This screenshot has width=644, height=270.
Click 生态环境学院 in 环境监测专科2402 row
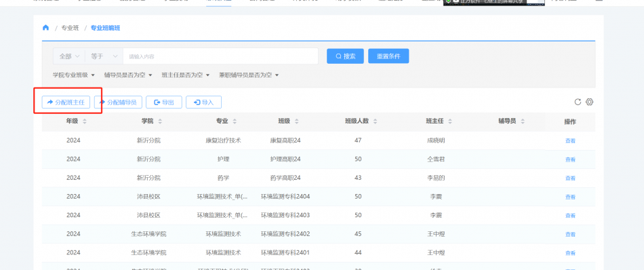point(148,234)
